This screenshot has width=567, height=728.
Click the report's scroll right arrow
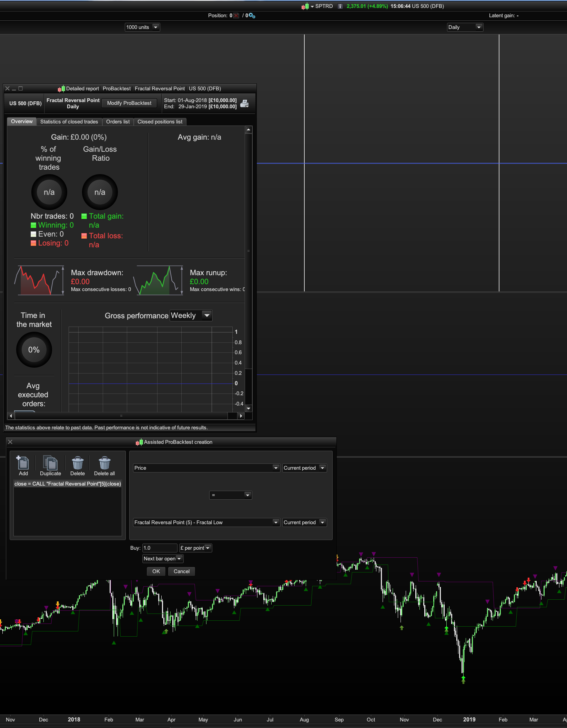click(241, 416)
